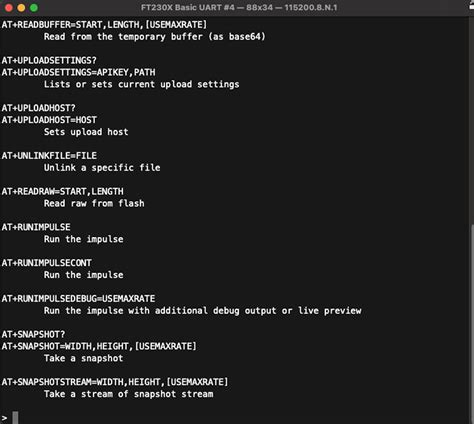Click the AT+UPLOADSETTINGS? command text
The height and width of the screenshot is (424, 474).
pyautogui.click(x=49, y=60)
